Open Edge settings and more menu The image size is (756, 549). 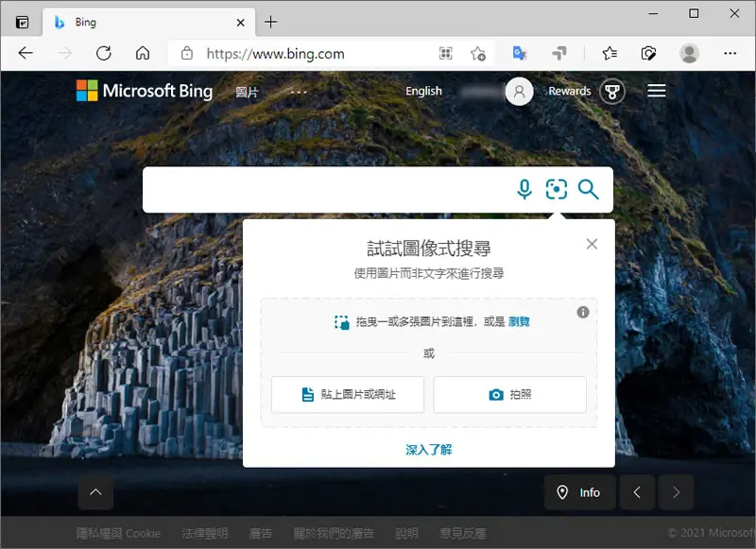(730, 53)
